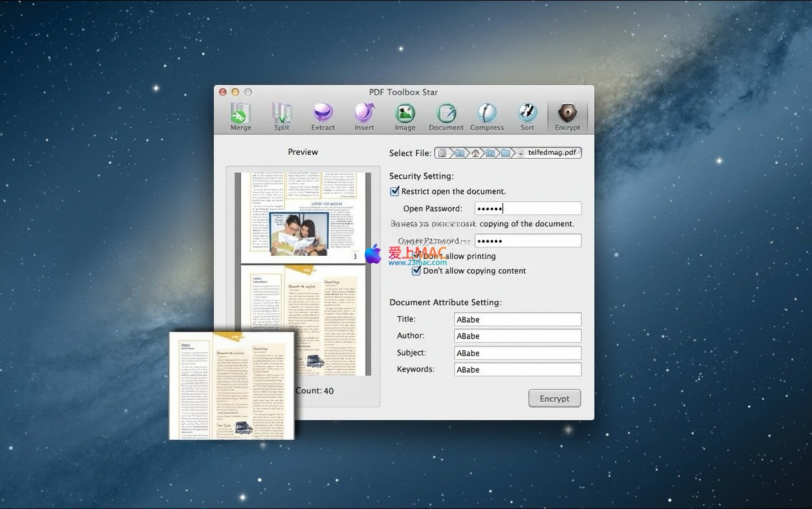Screen dimensions: 812x509
Task: Focus the Open Password field
Action: pos(527,208)
